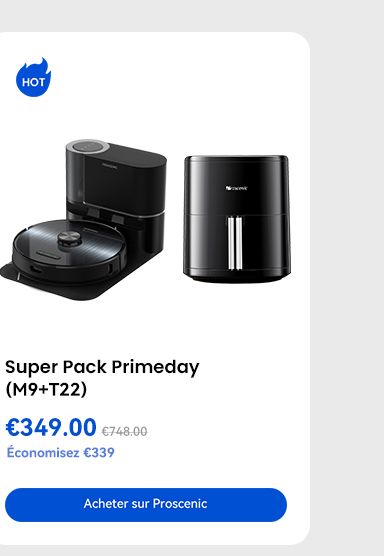The height and width of the screenshot is (556, 384).
Task: Click the blue HOT flame badge
Action: (x=33, y=78)
